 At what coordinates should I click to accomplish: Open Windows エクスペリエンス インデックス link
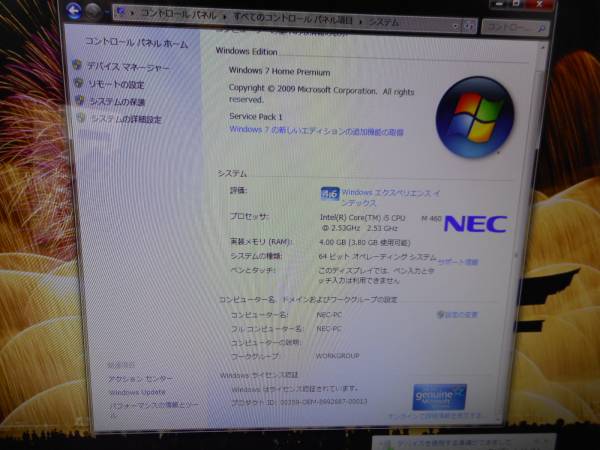click(390, 197)
